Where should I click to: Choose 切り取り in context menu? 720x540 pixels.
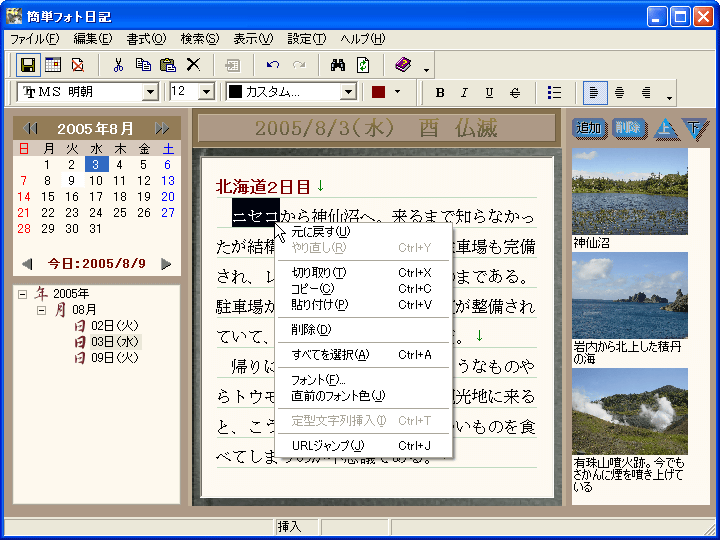363,273
